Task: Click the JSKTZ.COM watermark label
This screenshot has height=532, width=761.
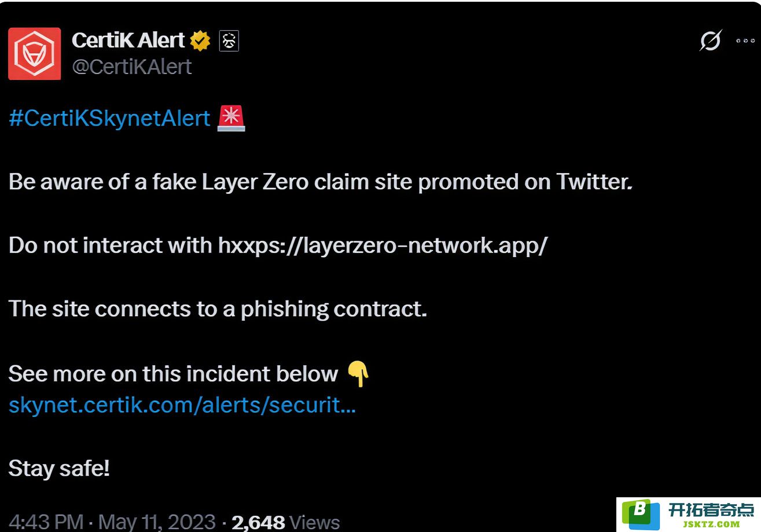Action: [711, 524]
